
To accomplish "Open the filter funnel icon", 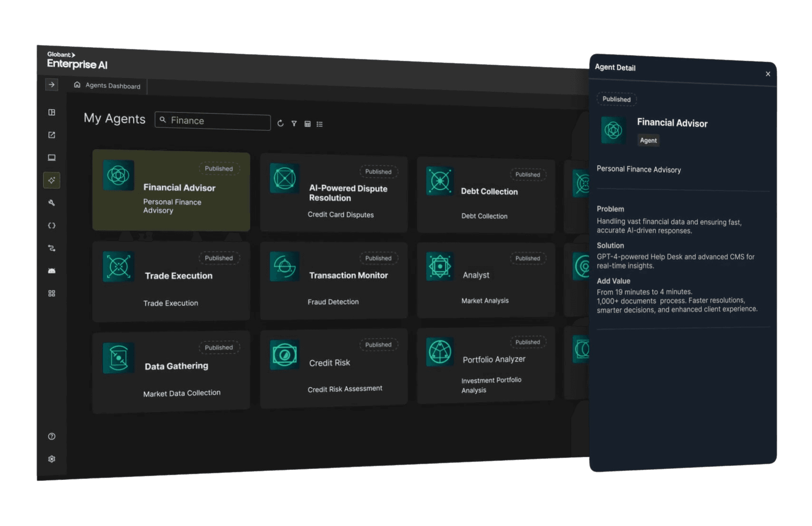I will [x=294, y=124].
